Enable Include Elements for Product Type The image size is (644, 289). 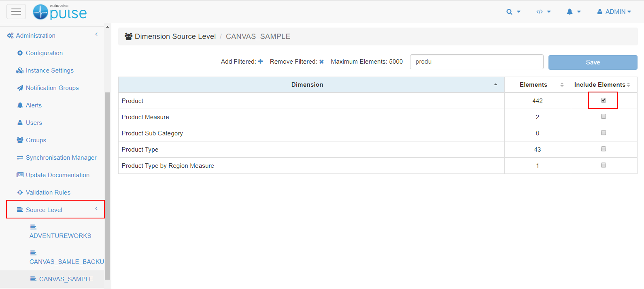tap(603, 149)
